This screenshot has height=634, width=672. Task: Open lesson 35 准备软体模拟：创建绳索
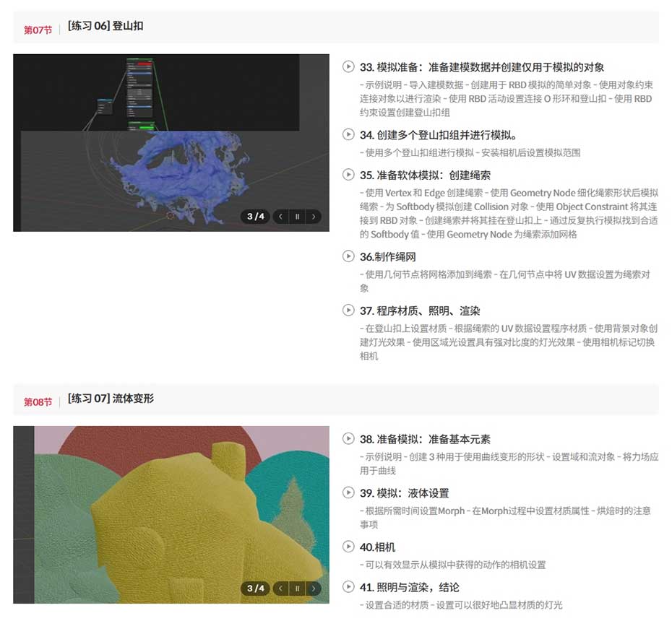425,175
